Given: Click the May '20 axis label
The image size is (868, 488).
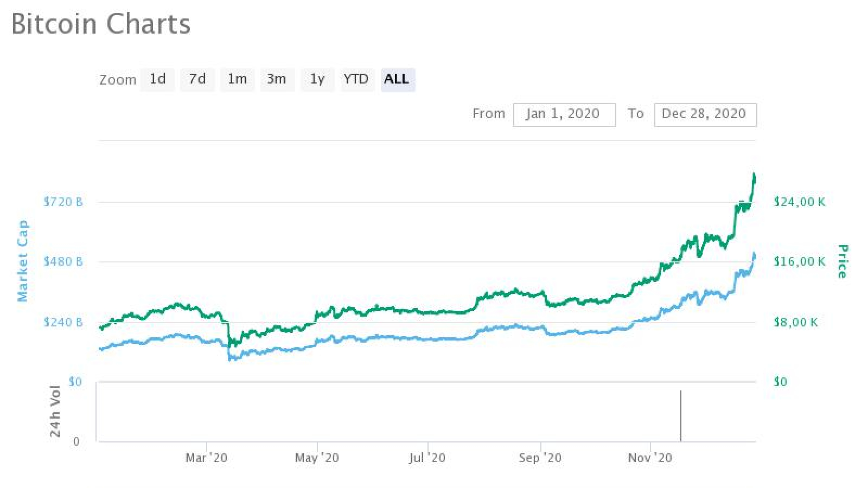Looking at the screenshot, I should coord(317,458).
